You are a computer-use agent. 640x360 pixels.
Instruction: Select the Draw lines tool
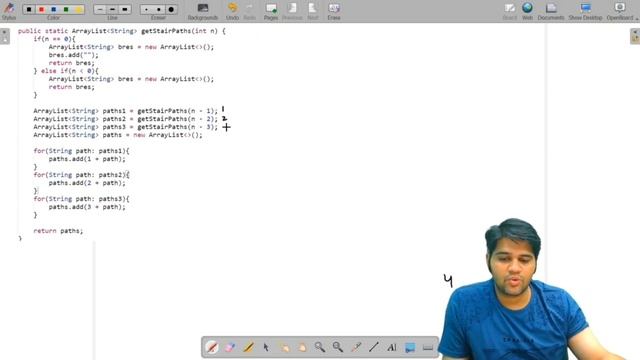point(374,347)
